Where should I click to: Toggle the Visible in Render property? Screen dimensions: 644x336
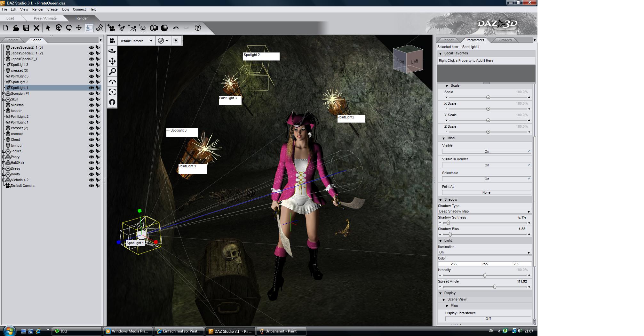(x=486, y=165)
